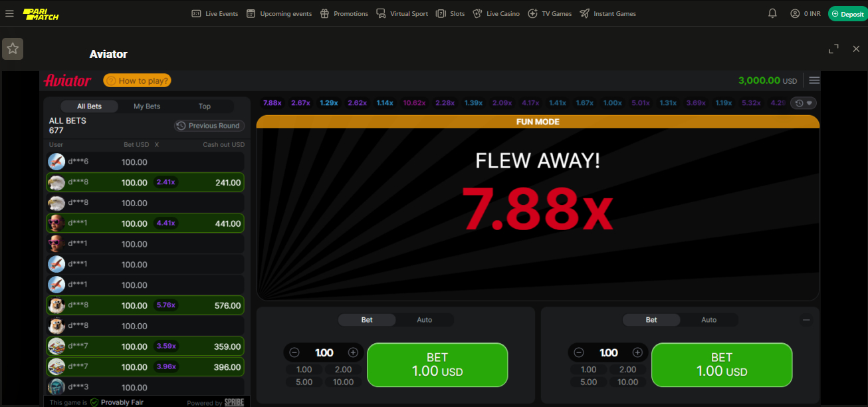
Task: Go to Upcoming events
Action: tap(278, 13)
